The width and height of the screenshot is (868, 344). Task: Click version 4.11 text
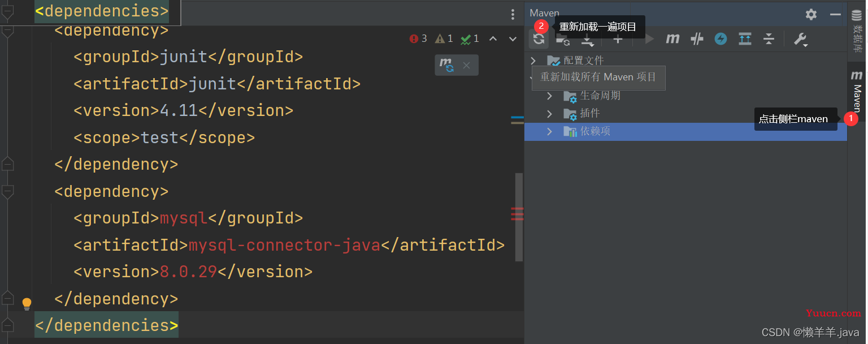click(179, 110)
